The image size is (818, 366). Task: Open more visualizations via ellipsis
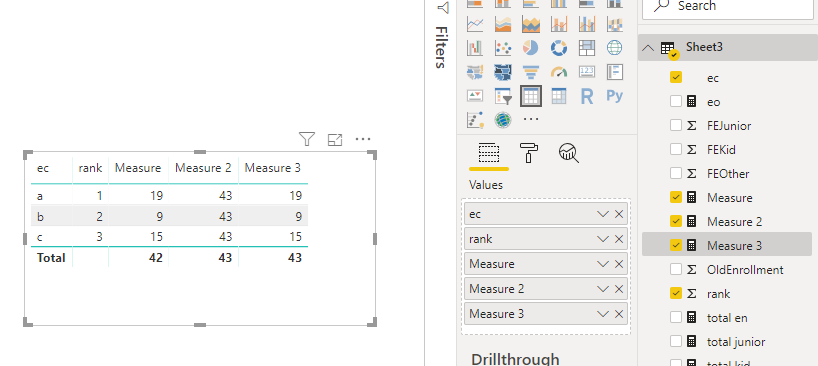click(x=531, y=119)
